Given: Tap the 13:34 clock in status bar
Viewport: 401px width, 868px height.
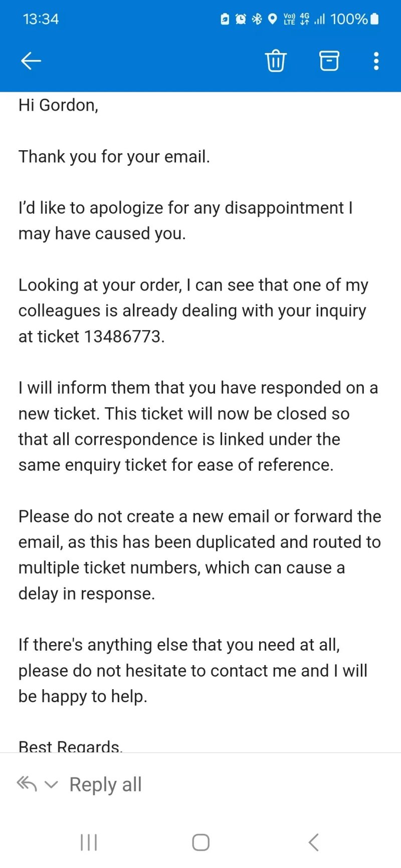Looking at the screenshot, I should point(41,19).
